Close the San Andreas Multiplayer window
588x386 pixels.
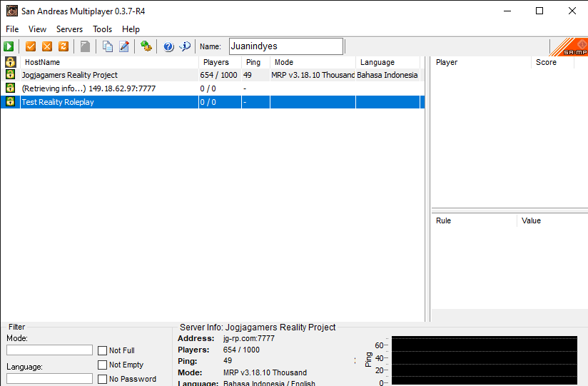click(572, 11)
